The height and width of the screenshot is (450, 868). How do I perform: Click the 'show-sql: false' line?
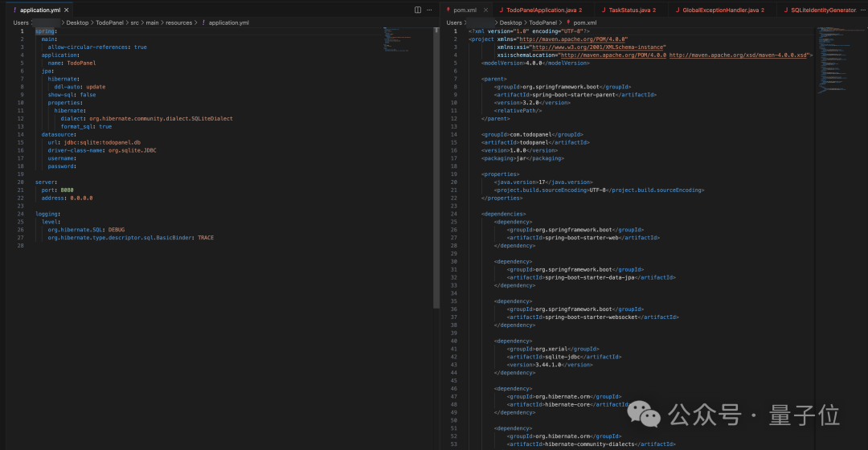[72, 95]
